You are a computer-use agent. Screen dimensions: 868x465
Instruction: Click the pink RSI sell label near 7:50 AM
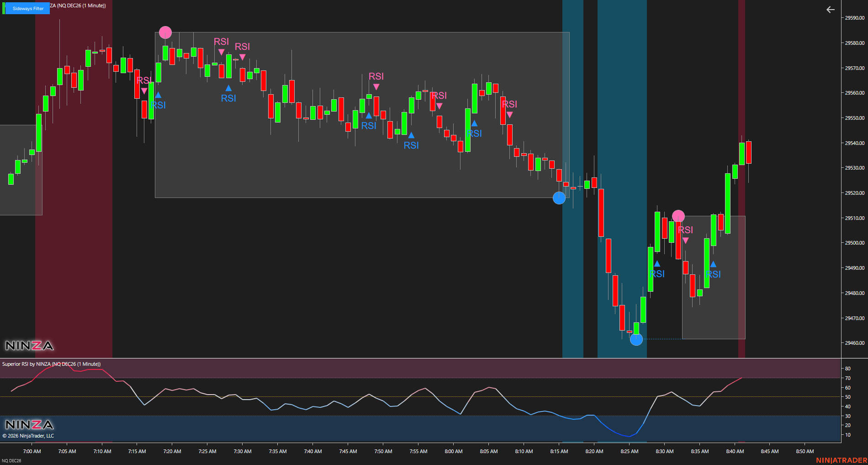376,76
